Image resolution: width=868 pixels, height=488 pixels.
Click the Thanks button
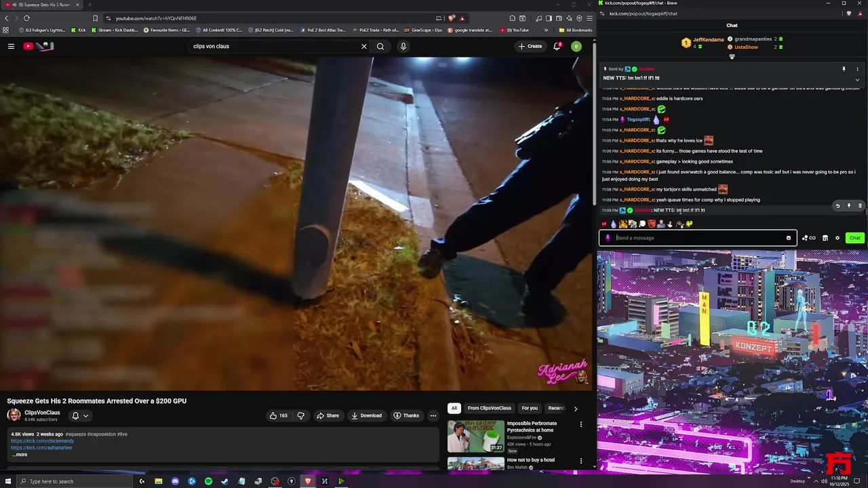pos(406,415)
